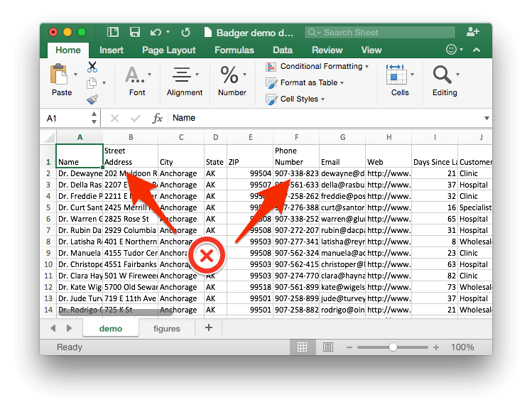
Task: Click the horizontal scrollbar thumb
Action: click(x=115, y=313)
